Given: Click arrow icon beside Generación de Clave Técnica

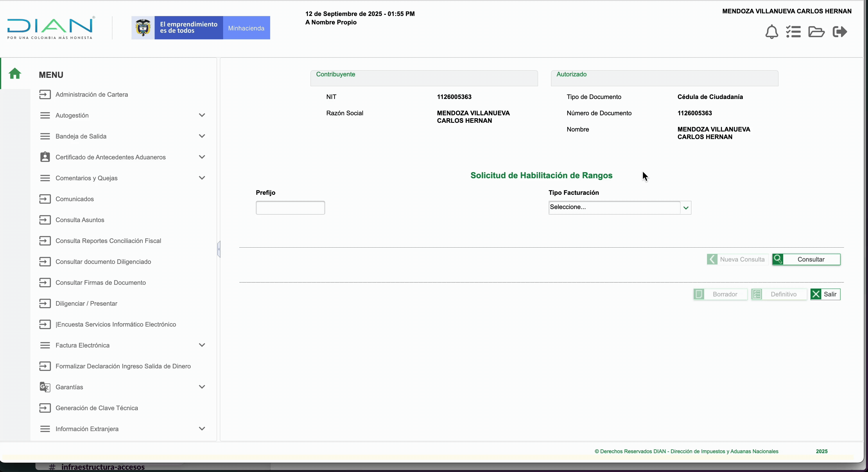Looking at the screenshot, I should 45,408.
